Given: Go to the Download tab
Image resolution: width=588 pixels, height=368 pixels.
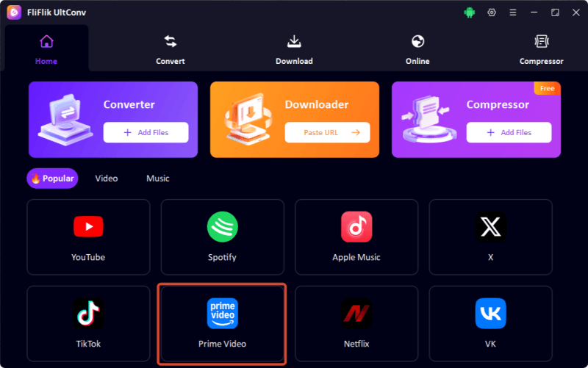Looking at the screenshot, I should click(x=294, y=50).
